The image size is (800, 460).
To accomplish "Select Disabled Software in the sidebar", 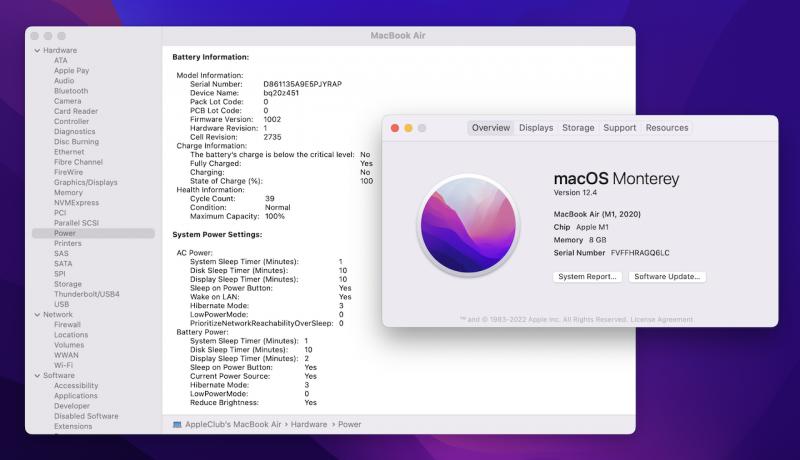I will coord(86,416).
